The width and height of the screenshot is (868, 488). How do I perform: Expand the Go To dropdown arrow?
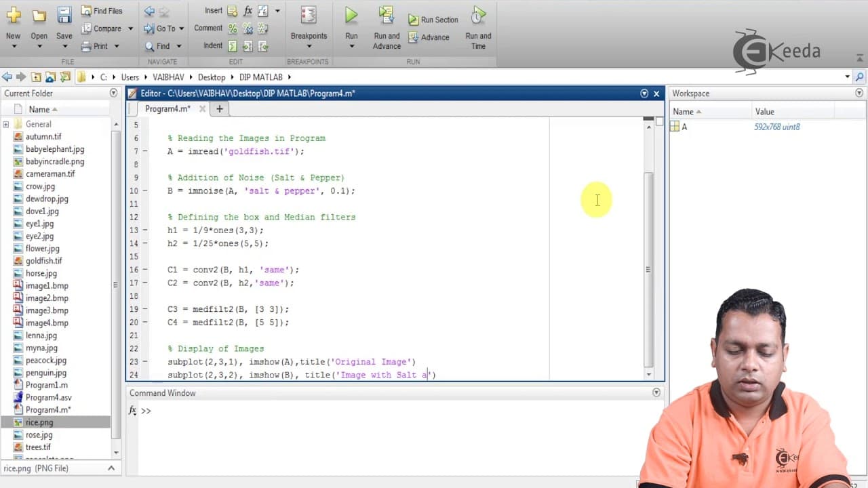pyautogui.click(x=181, y=28)
